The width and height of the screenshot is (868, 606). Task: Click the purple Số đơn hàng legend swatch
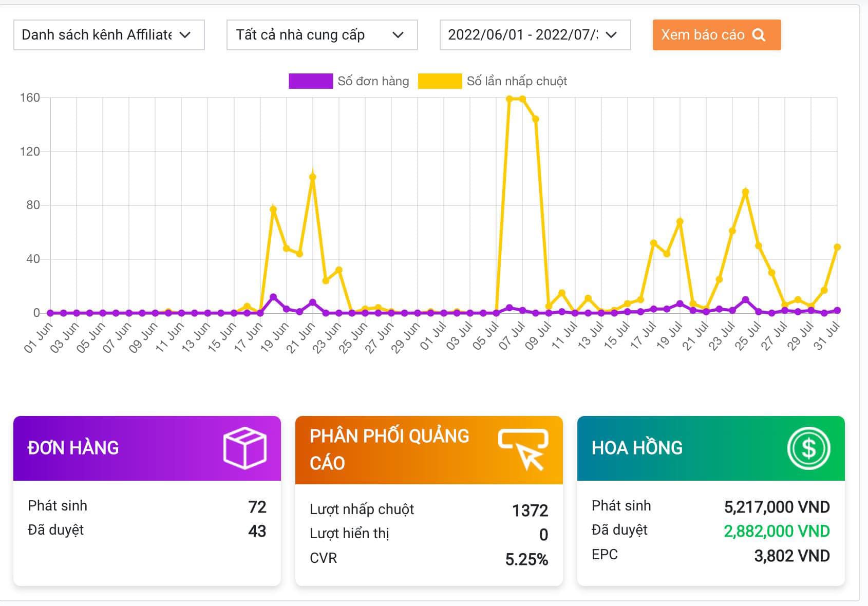310,81
